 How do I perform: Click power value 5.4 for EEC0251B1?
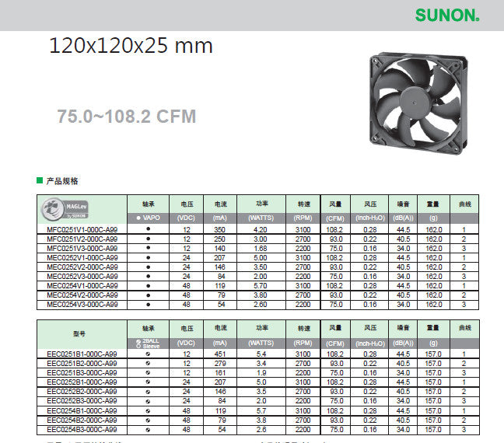[x=261, y=354]
